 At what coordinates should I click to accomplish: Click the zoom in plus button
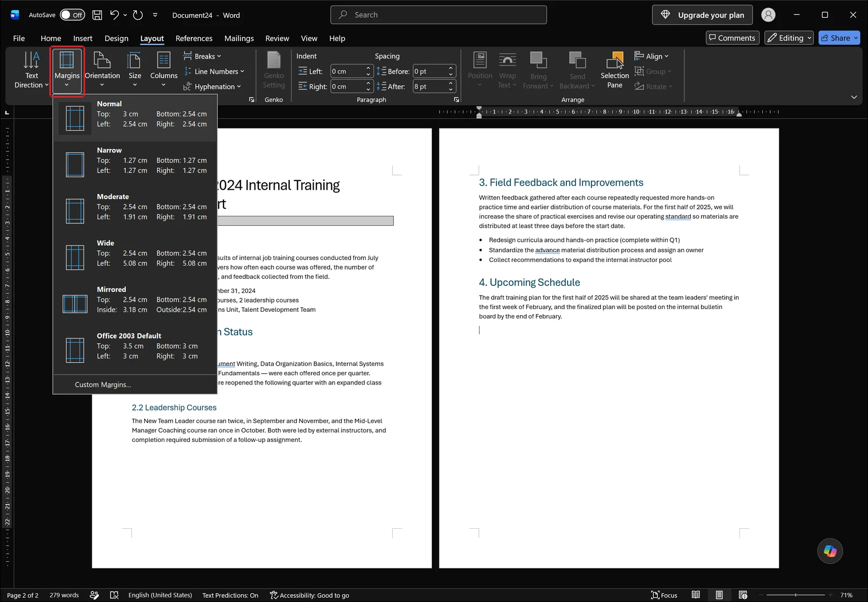[830, 595]
